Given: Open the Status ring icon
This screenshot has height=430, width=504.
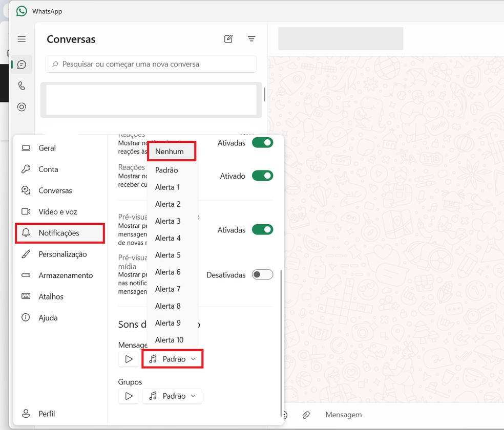Looking at the screenshot, I should (22, 107).
